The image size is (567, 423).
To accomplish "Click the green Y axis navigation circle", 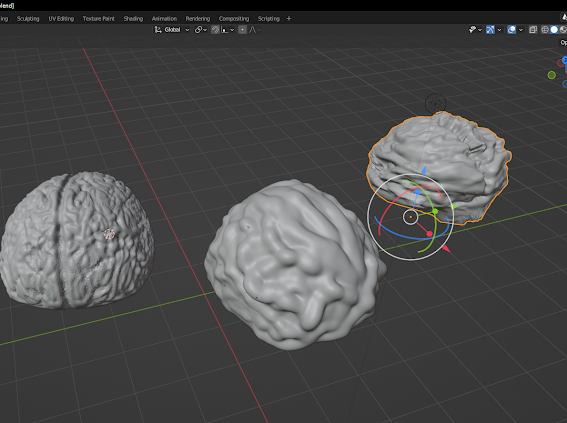I will [x=551, y=75].
